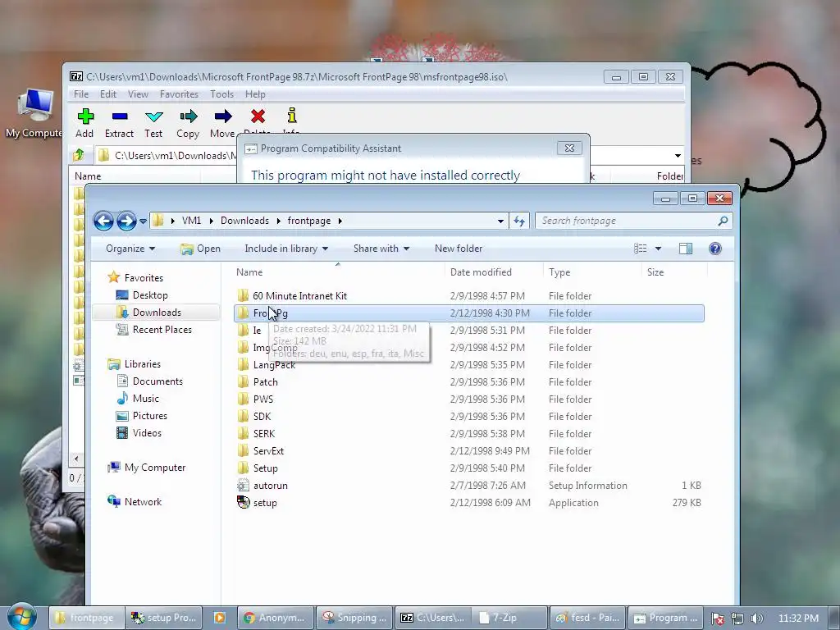The width and height of the screenshot is (840, 630).
Task: Click the Back button in Explorer
Action: (x=103, y=221)
